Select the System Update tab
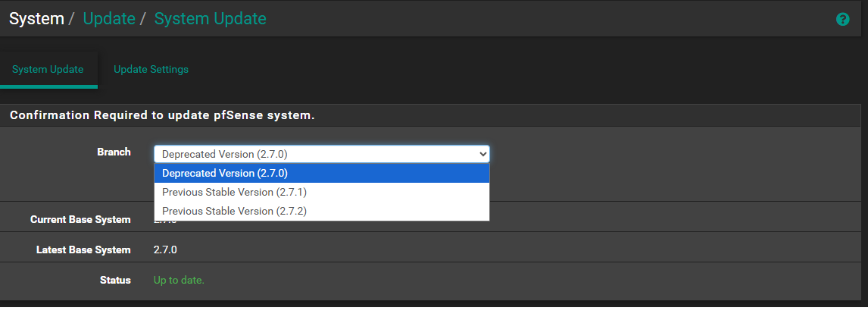 click(x=48, y=69)
